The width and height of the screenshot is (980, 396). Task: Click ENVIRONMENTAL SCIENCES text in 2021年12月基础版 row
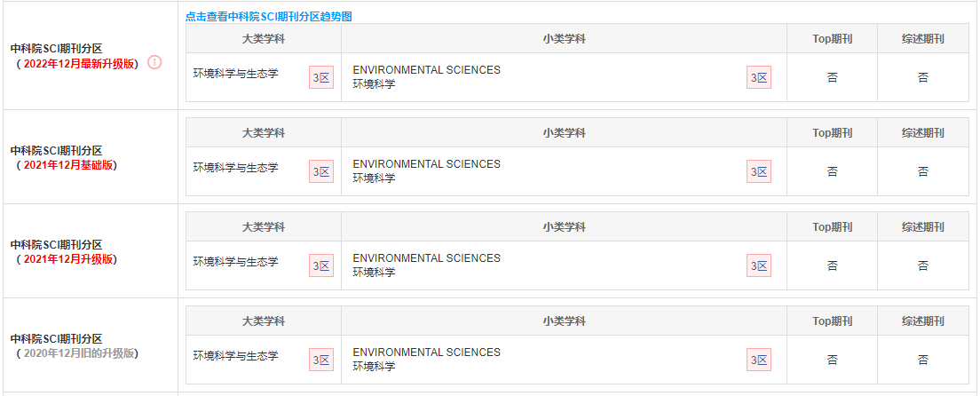tap(426, 164)
